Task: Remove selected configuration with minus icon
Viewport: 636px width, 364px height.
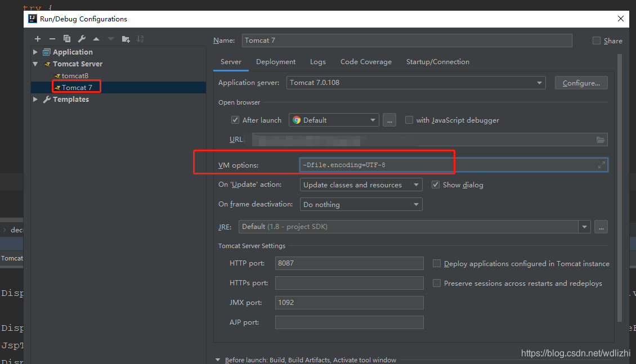Action: click(52, 39)
